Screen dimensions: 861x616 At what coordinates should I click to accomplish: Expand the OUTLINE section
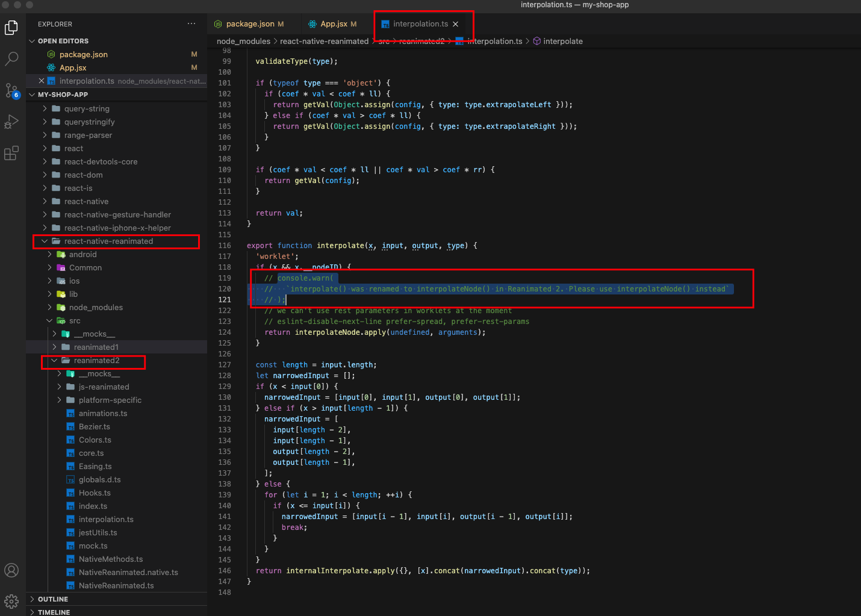point(54,599)
